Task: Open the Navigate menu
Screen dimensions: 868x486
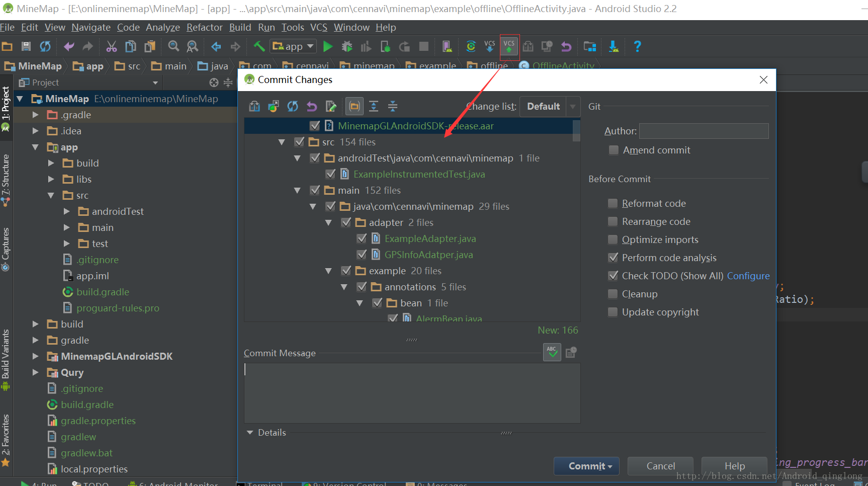Action: 91,27
